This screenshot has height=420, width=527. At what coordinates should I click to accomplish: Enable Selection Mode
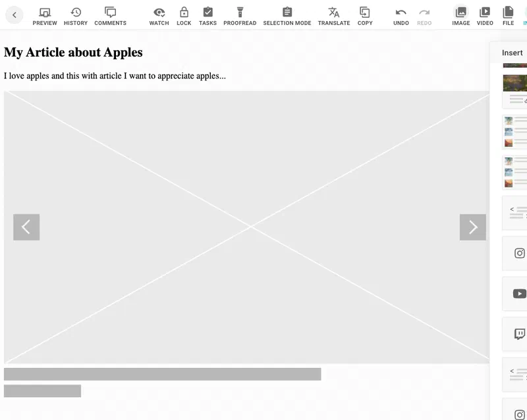287,16
